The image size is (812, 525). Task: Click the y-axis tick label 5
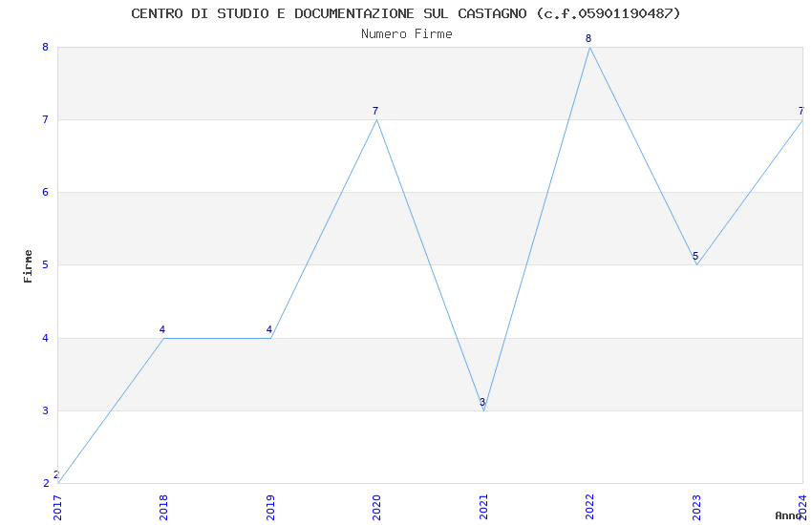(x=46, y=264)
